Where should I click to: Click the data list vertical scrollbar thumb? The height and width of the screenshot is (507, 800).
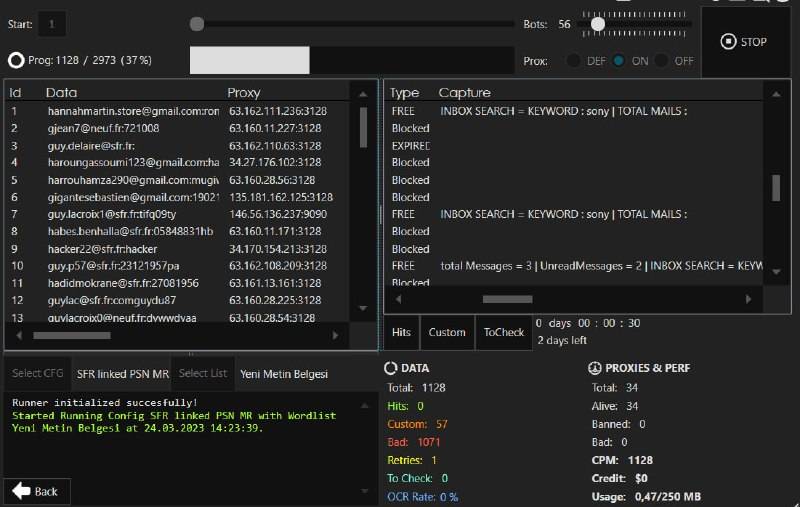[x=363, y=128]
